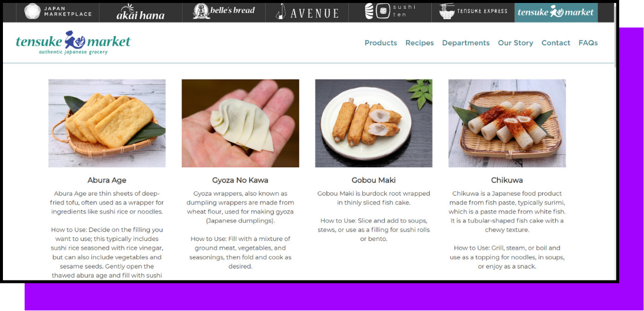
Task: Open the FAQs page link
Action: point(588,43)
